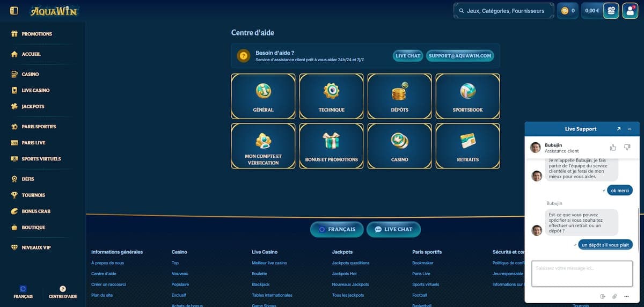Collapse the sidebar using the top-left panel icon

click(x=14, y=11)
